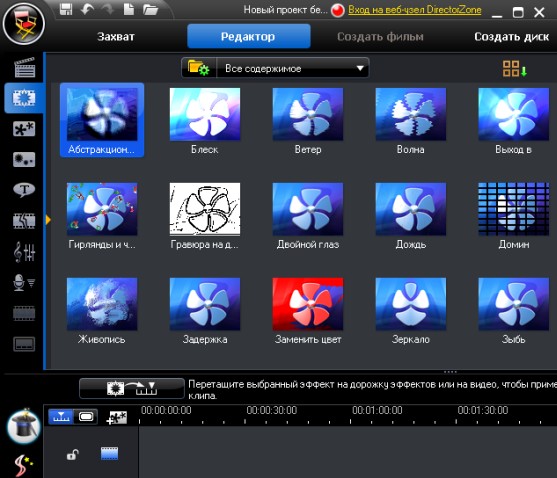Switch to timeline view toggle
The width and height of the screenshot is (557, 478).
tap(61, 416)
